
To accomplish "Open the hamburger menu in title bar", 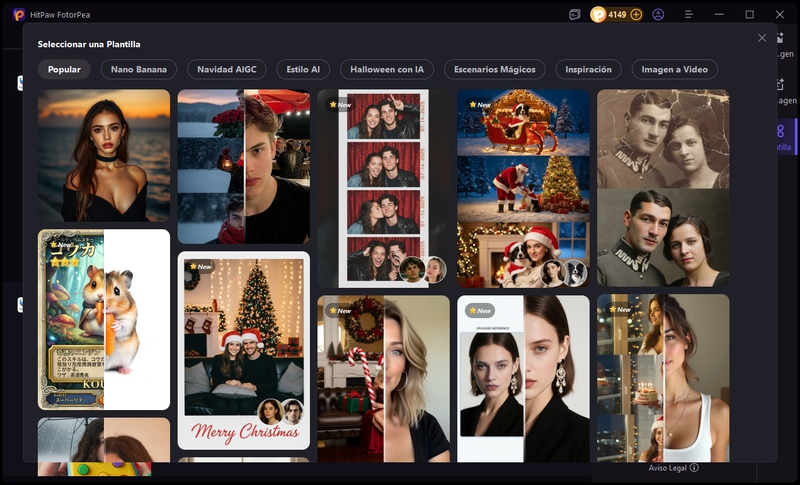I will tap(689, 15).
